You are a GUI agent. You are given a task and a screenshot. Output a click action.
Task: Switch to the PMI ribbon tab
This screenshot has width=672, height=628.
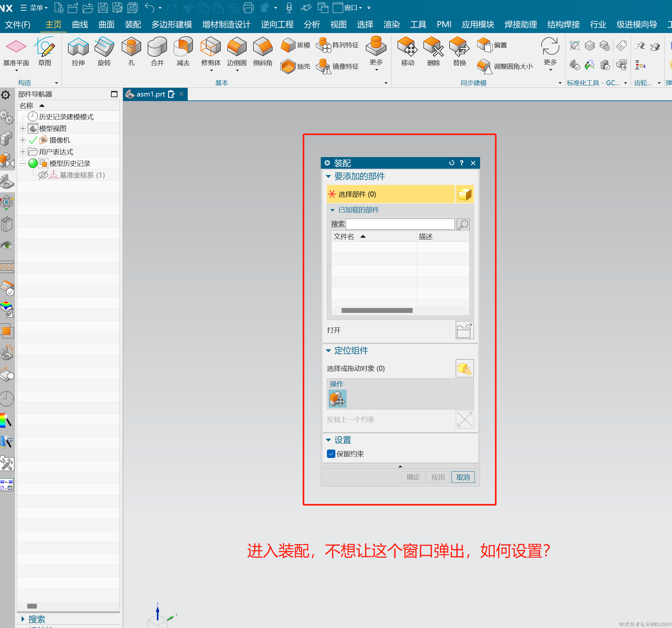pyautogui.click(x=444, y=24)
